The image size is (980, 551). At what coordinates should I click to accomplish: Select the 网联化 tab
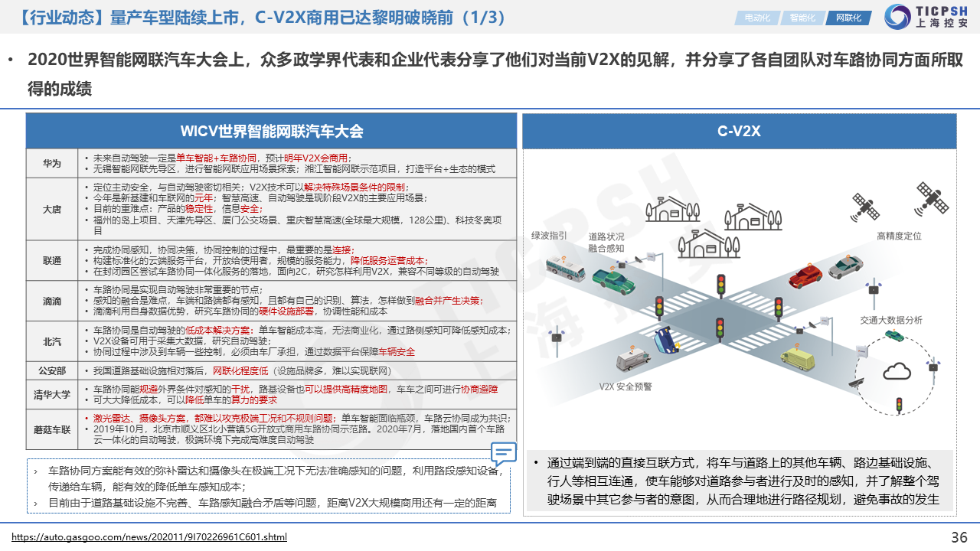(848, 18)
